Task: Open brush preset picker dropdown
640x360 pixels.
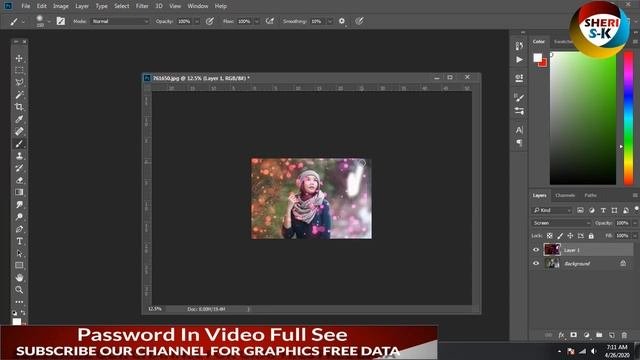Action: pyautogui.click(x=49, y=21)
